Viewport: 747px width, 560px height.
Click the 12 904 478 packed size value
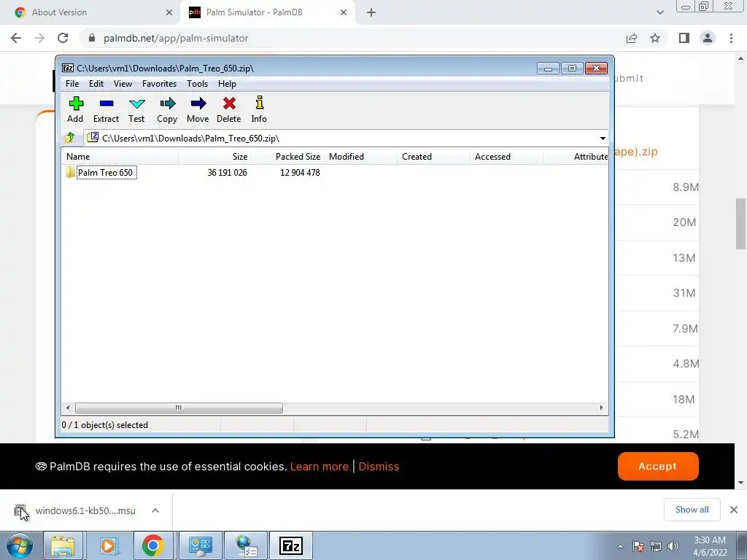click(300, 172)
